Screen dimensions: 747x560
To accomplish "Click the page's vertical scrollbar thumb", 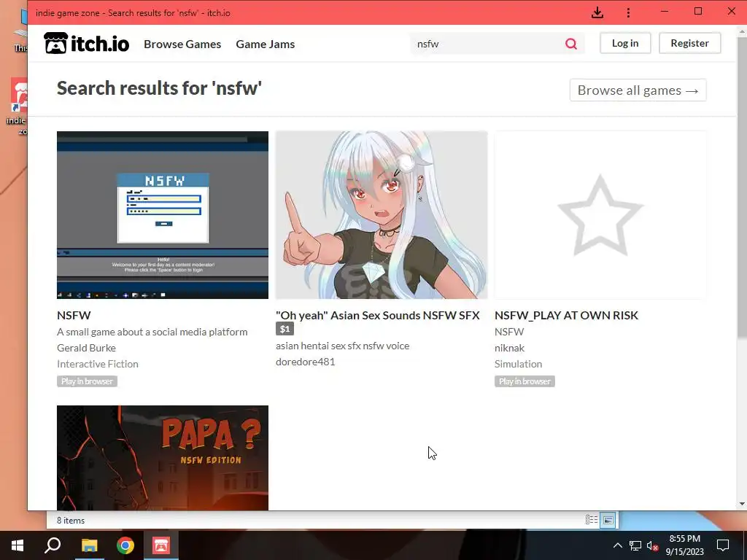I will point(742,188).
